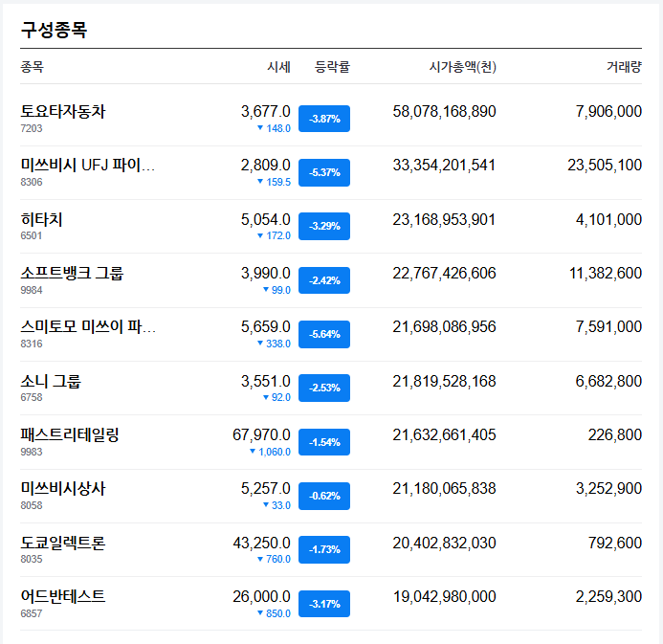Open the 어드반테스트 stock link
Image resolution: width=663 pixels, height=644 pixels.
[62, 597]
